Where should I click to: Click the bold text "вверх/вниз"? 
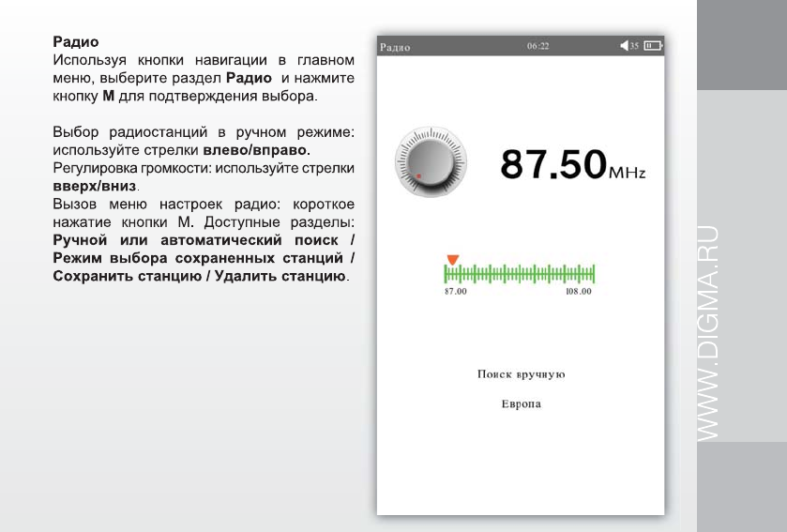95,186
